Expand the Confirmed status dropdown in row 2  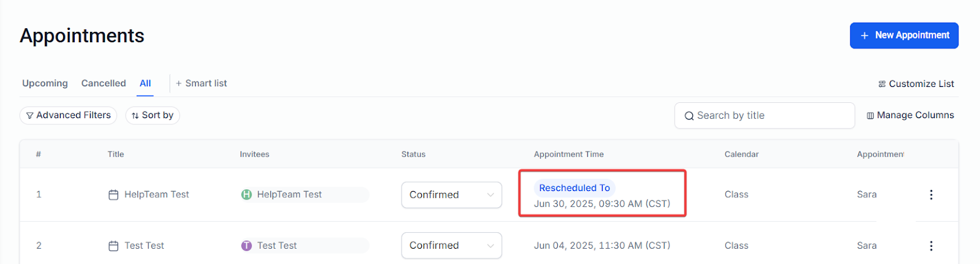[x=451, y=246]
